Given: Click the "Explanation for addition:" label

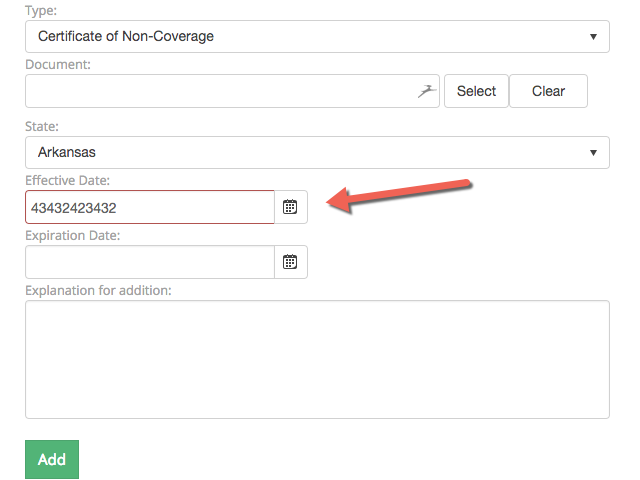Looking at the screenshot, I should point(99,291).
